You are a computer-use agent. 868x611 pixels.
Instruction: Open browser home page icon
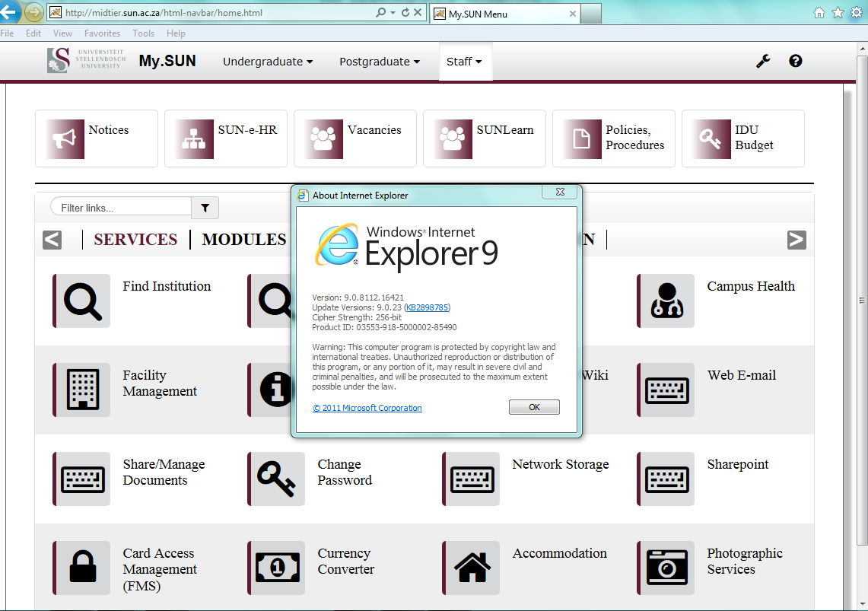819,13
